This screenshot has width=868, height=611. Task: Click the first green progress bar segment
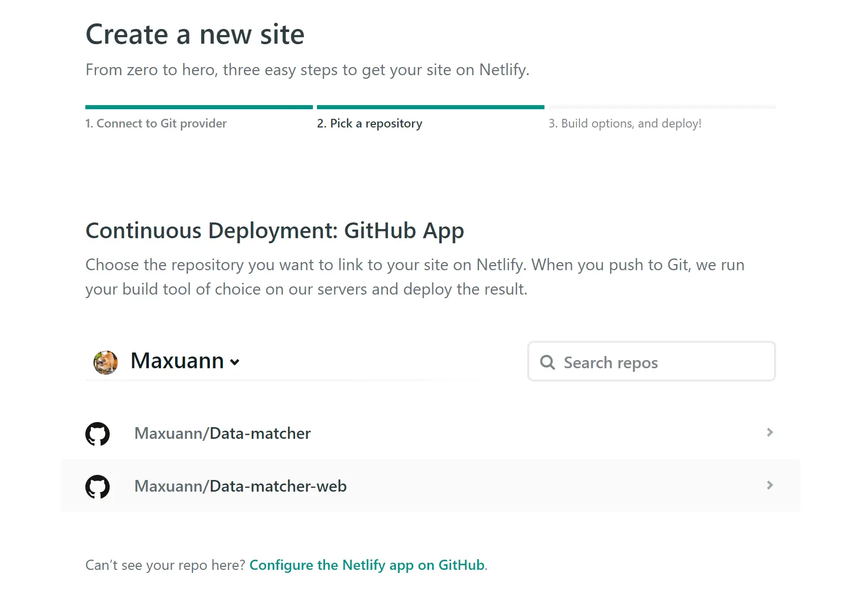(199, 107)
